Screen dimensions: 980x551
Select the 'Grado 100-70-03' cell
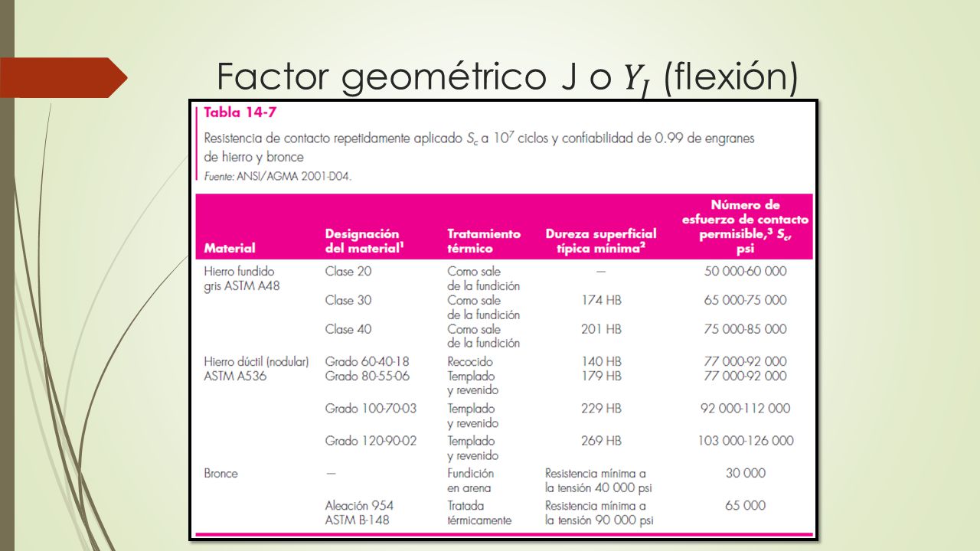pos(371,409)
